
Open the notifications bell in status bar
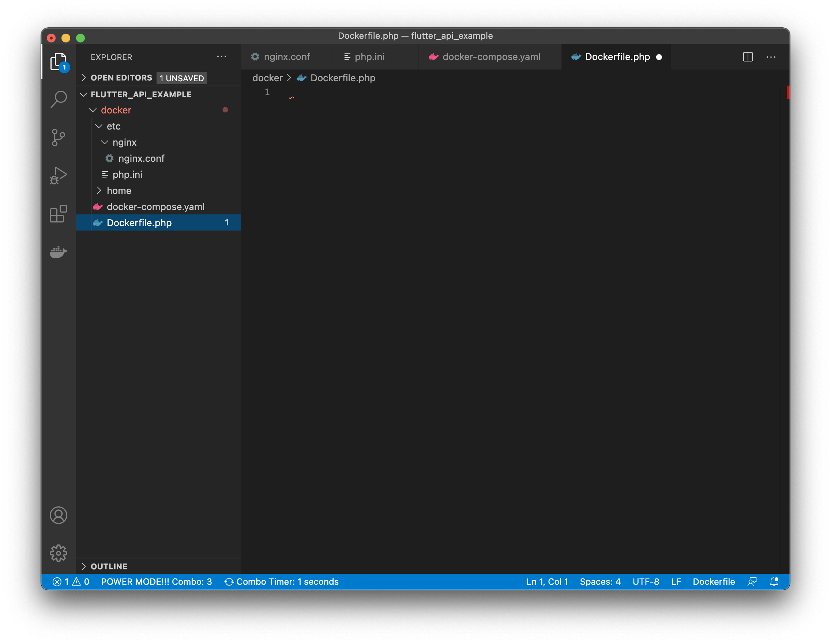(x=774, y=581)
